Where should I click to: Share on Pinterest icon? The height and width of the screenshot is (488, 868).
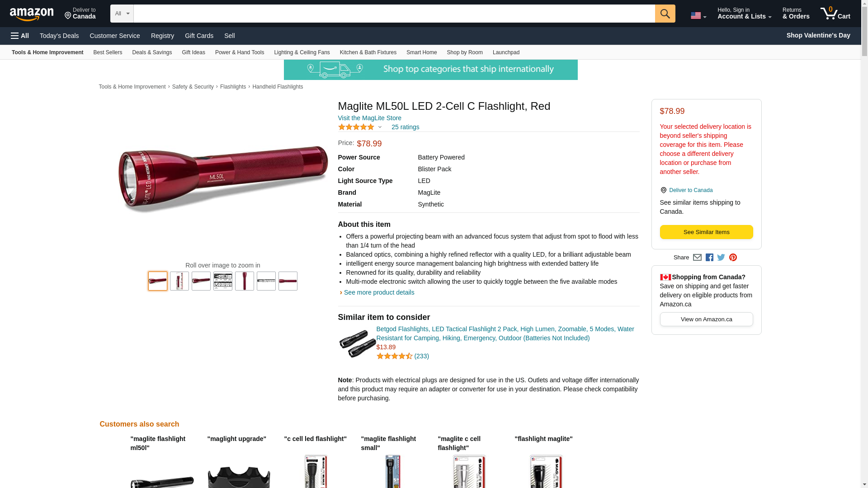click(x=733, y=258)
